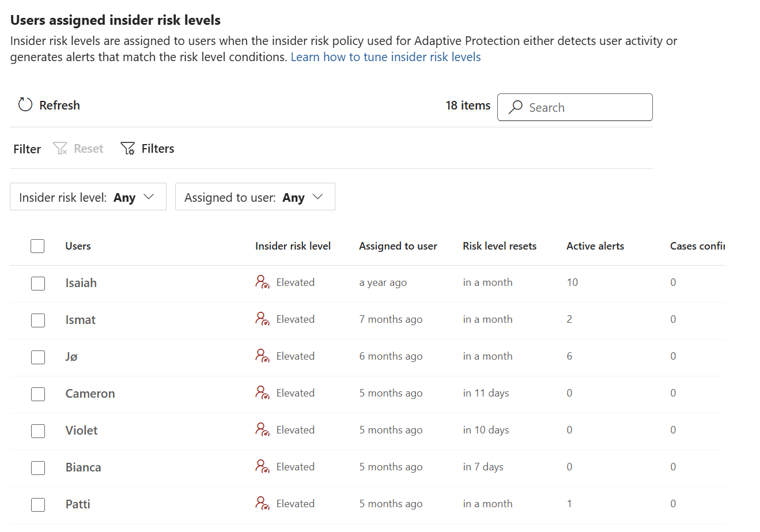Click the magnifier icon in Search box
Image resolution: width=760 pixels, height=532 pixels.
(x=516, y=107)
